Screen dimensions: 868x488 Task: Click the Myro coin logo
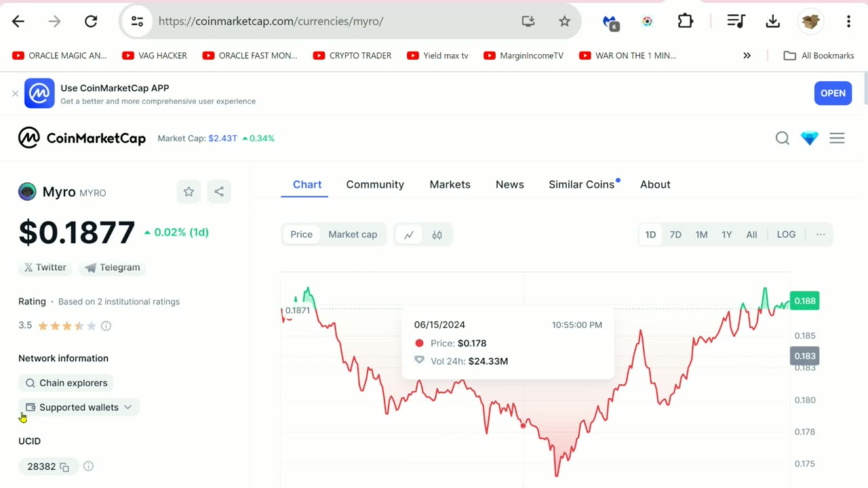coord(27,192)
